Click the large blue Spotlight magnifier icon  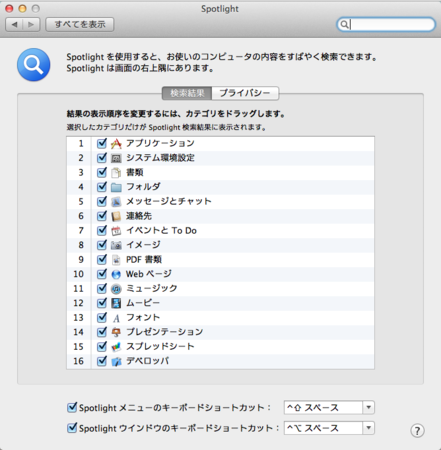(34, 65)
